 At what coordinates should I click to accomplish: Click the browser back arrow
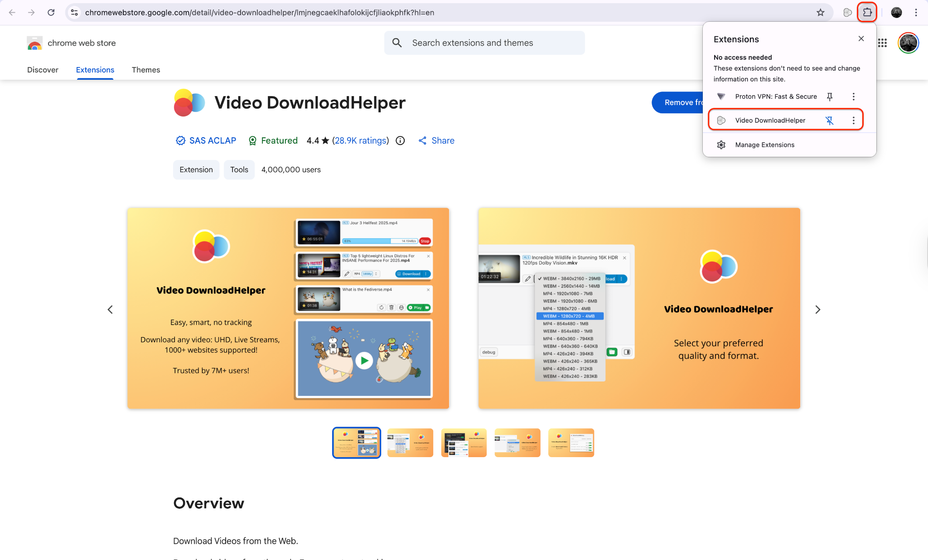[12, 12]
